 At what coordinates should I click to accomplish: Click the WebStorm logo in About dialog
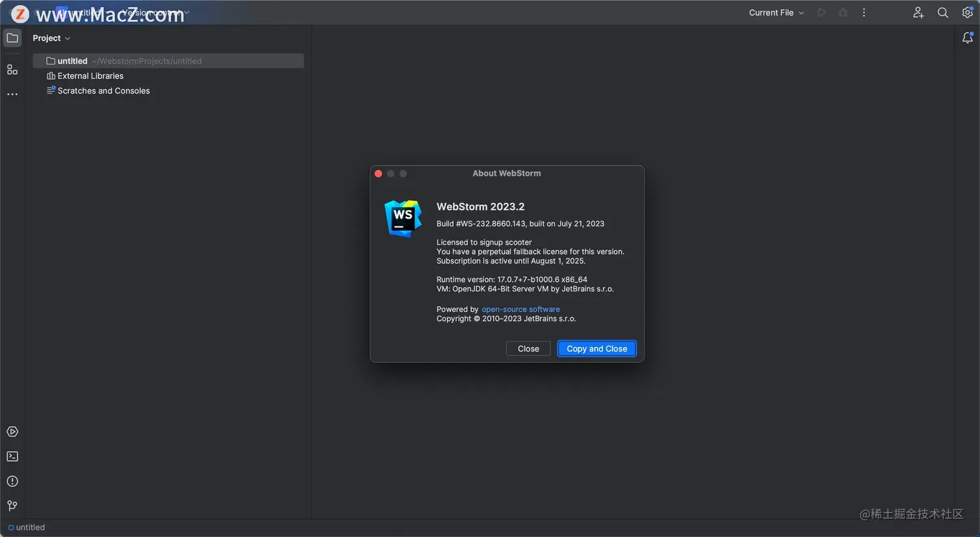click(x=403, y=219)
